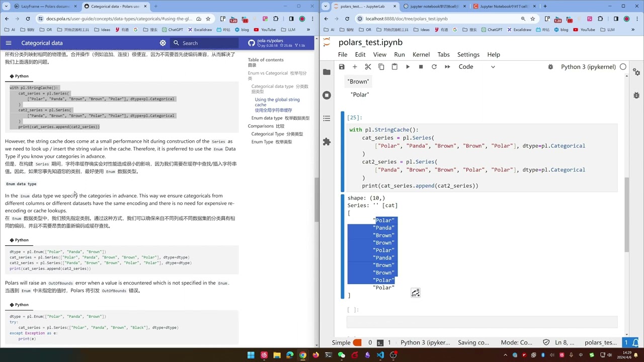Screen dimensions: 644x362
Task: Open the Help menu in JupyterLab
Action: point(494,54)
